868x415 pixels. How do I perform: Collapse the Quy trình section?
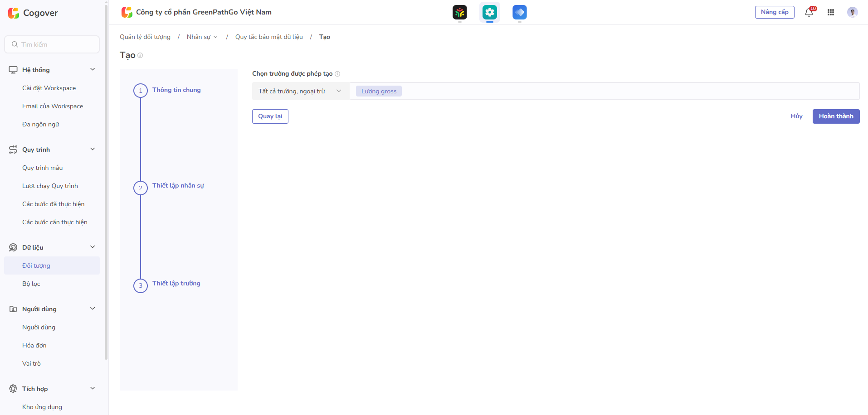point(93,149)
